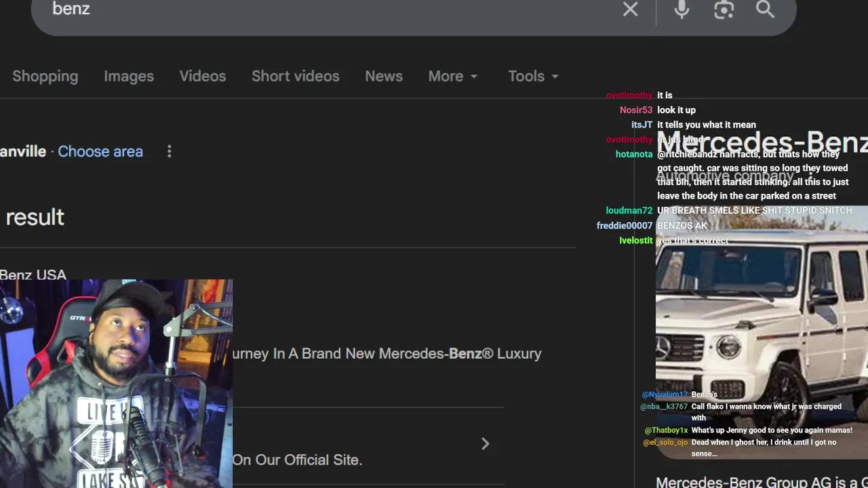Click chat username hotanota
868x488 pixels.
[634, 155]
